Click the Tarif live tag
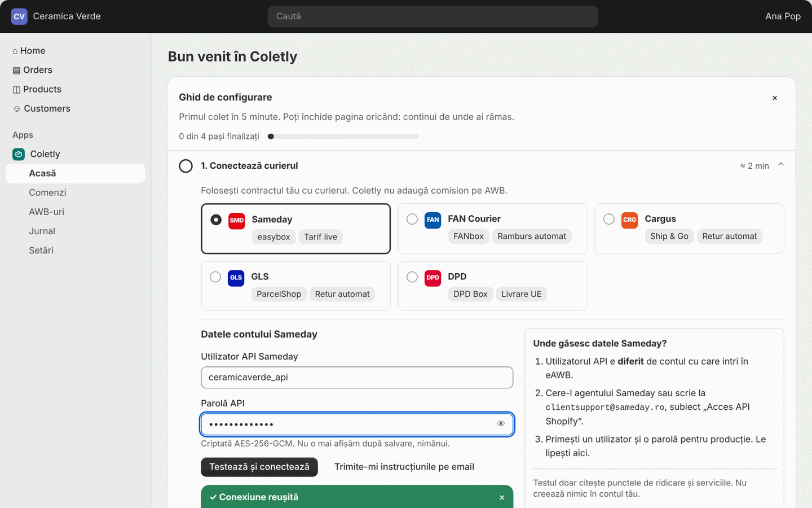 click(320, 237)
